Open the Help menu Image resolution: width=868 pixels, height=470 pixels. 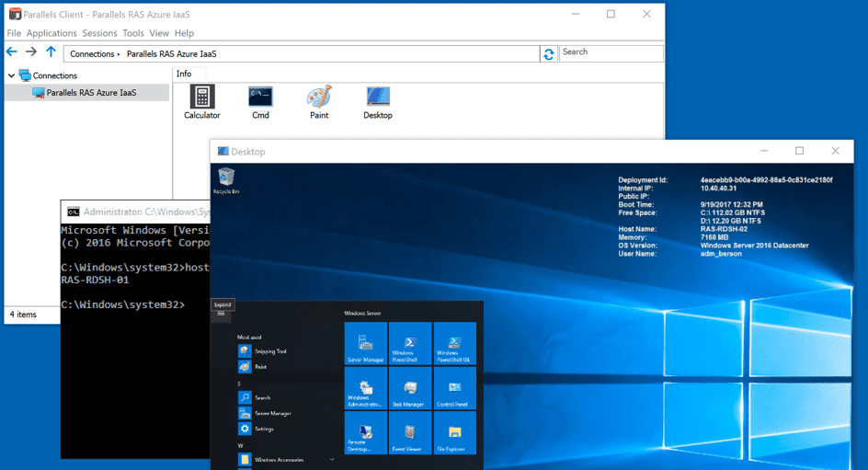click(x=184, y=33)
